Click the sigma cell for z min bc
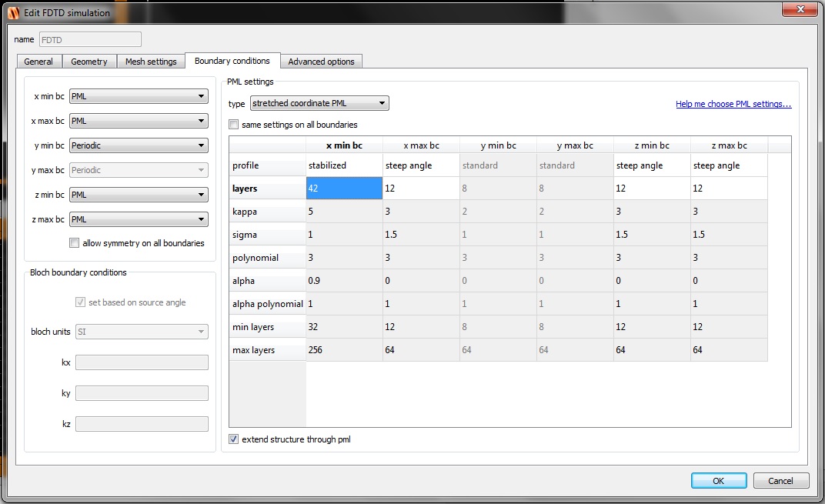This screenshot has width=825, height=504. pos(652,234)
